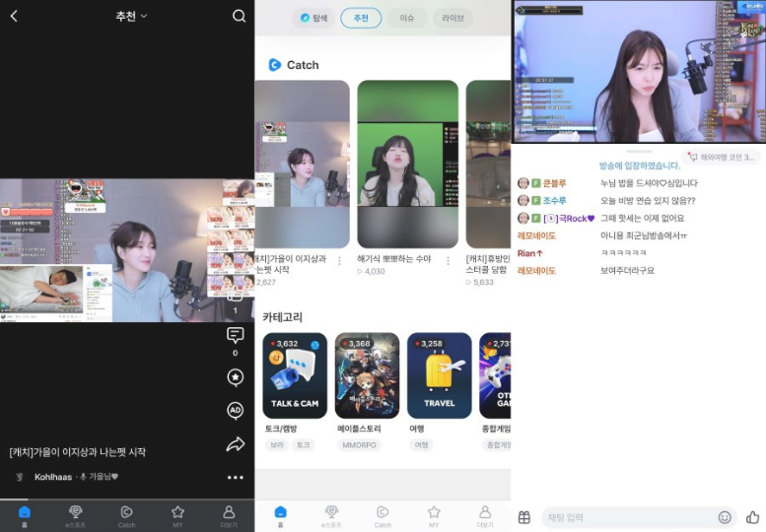Viewport: 766px width, 532px height.
Task: Tap the chat message 보여주더라구요
Action: point(627,270)
